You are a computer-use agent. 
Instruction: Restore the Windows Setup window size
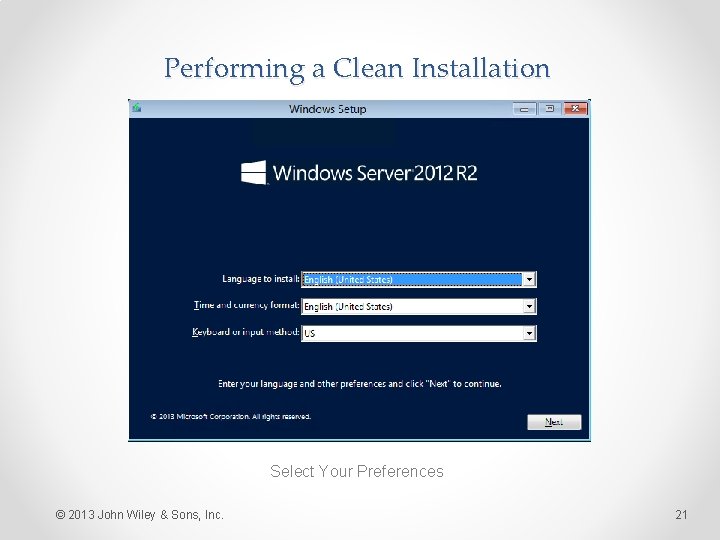pyautogui.click(x=549, y=109)
